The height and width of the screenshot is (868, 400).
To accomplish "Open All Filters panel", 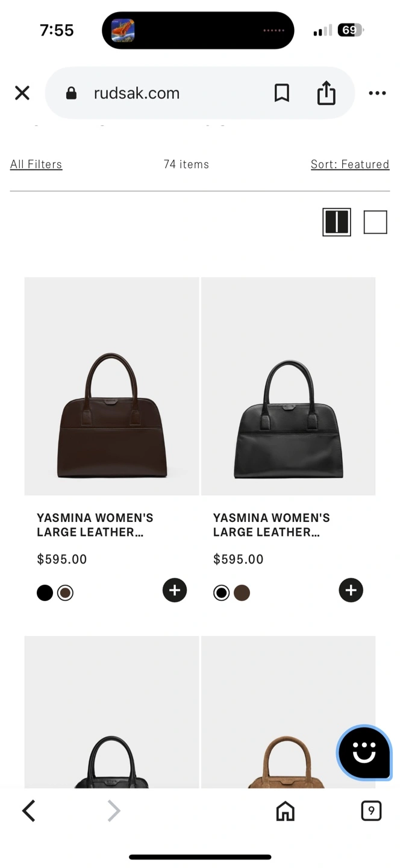I will coord(36,164).
